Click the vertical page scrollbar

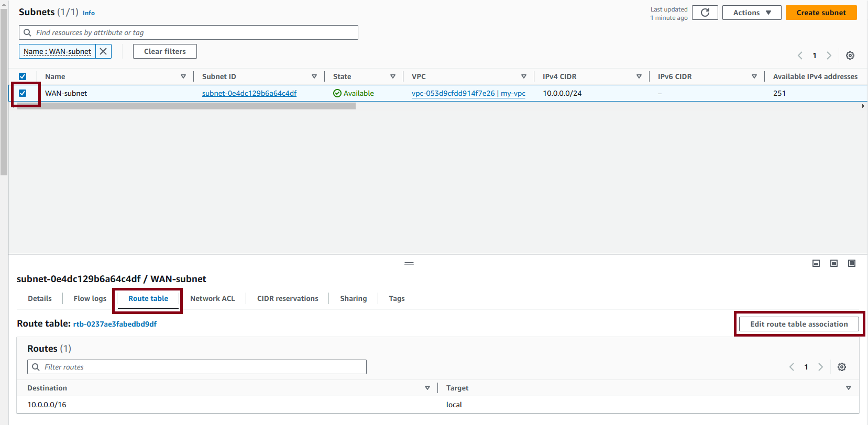click(4, 92)
